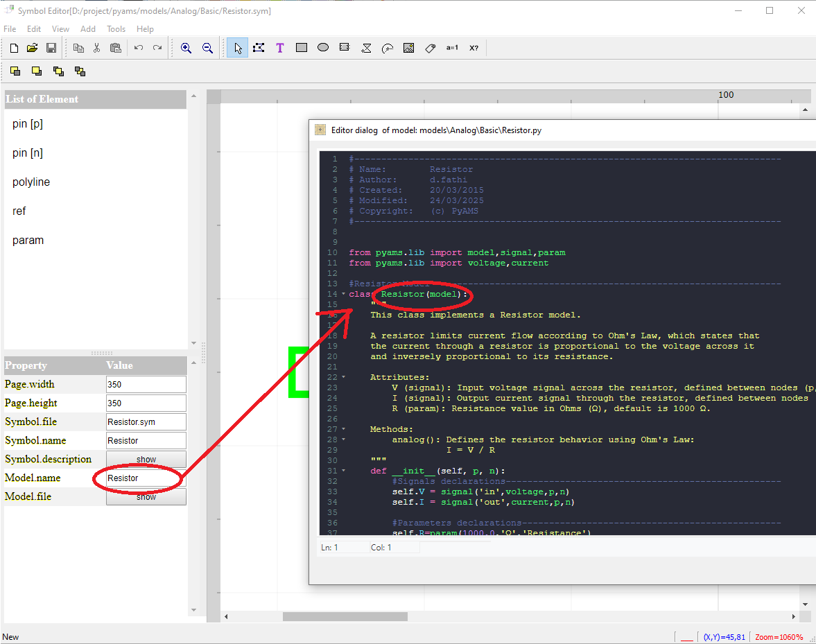Click the canvas horizontal scrollbar thumb

point(345,616)
